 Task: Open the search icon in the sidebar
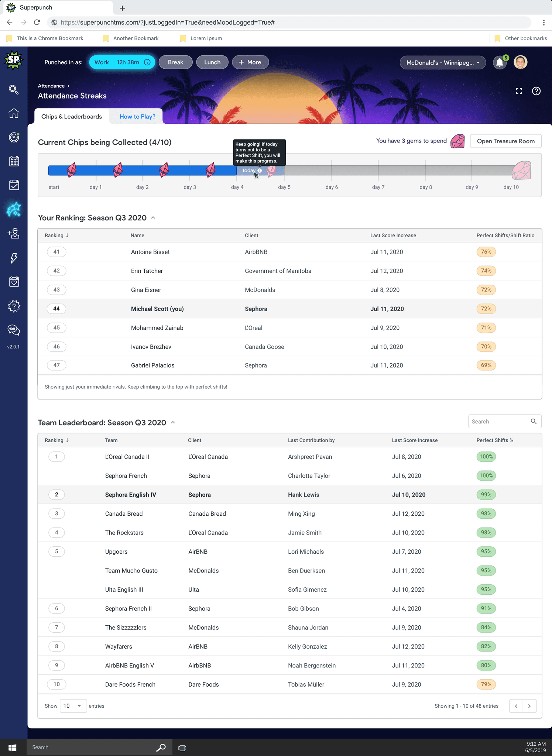click(14, 89)
